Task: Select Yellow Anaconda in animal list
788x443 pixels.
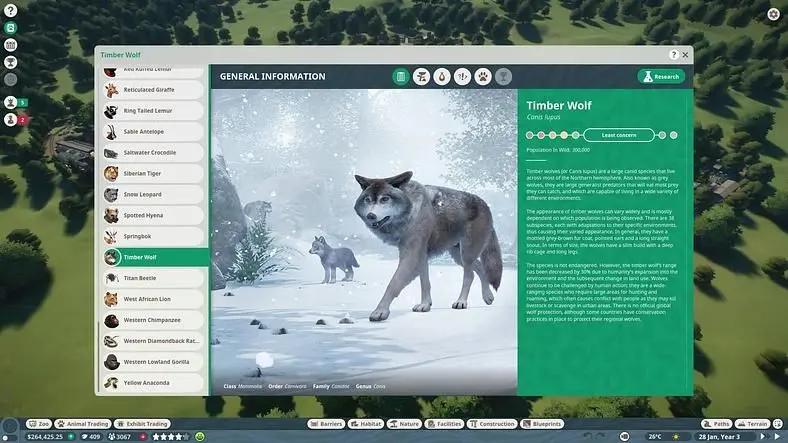Action: 153,383
